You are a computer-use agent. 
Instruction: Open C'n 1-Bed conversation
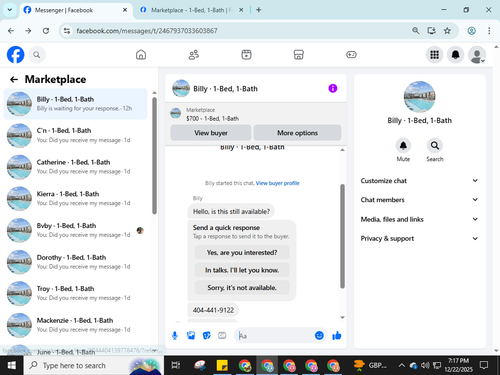click(x=75, y=135)
